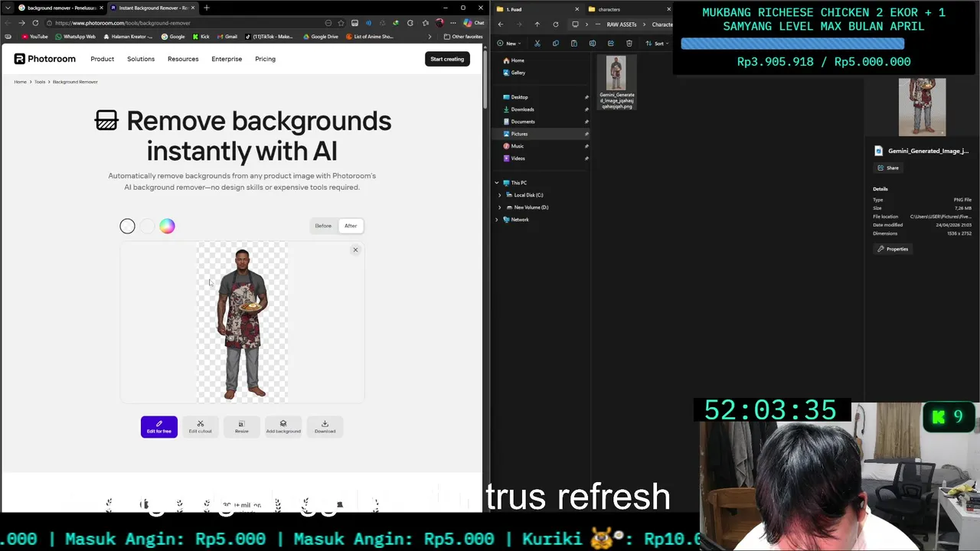The width and height of the screenshot is (980, 551).
Task: Click the Photoroom logo
Action: tap(45, 59)
